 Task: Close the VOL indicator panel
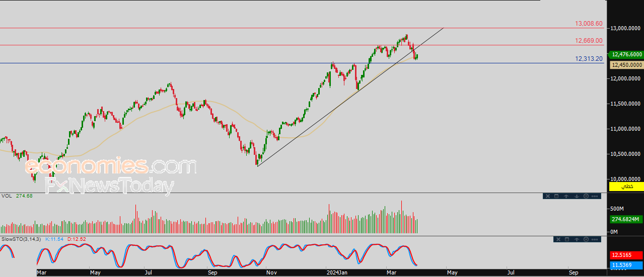548,196
